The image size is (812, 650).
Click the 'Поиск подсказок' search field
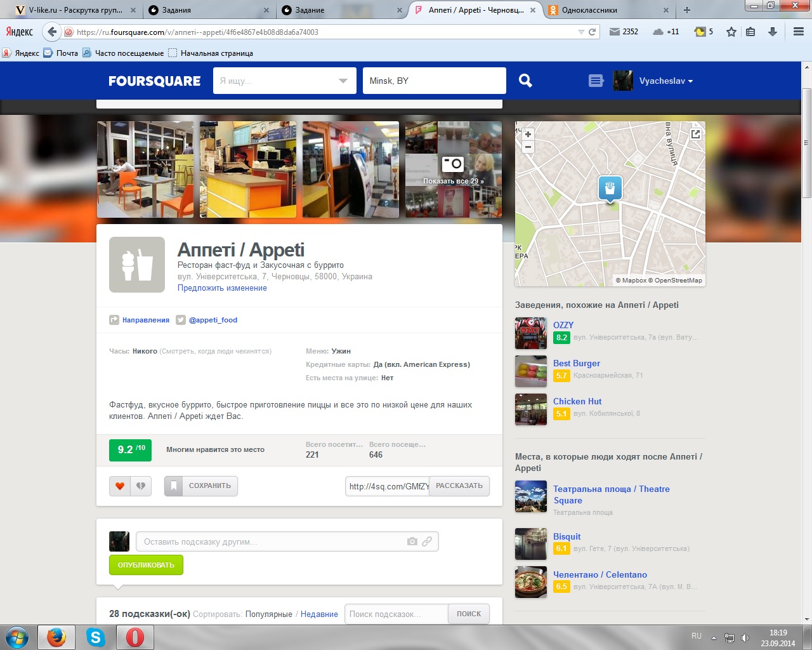click(396, 614)
